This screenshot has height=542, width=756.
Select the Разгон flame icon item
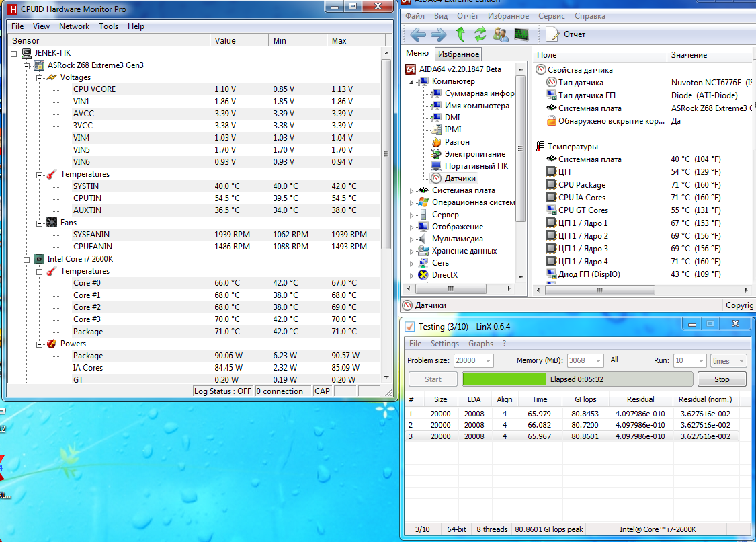point(457,142)
